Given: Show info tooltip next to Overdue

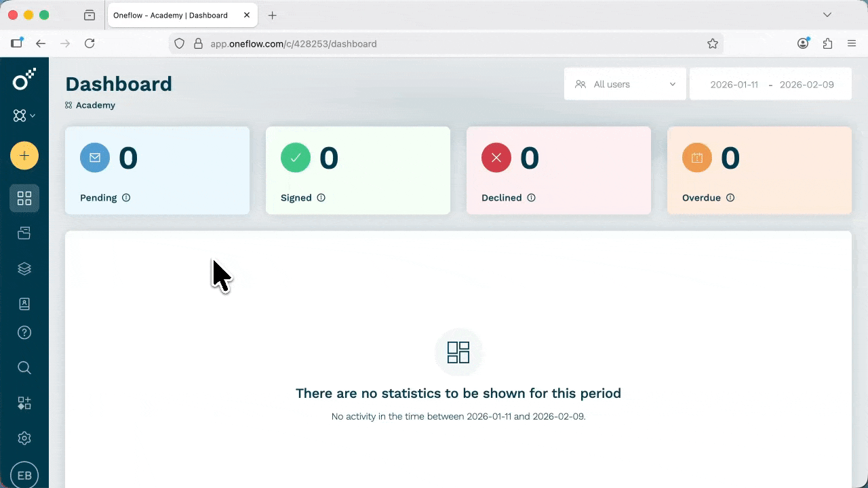Looking at the screenshot, I should coord(730,198).
